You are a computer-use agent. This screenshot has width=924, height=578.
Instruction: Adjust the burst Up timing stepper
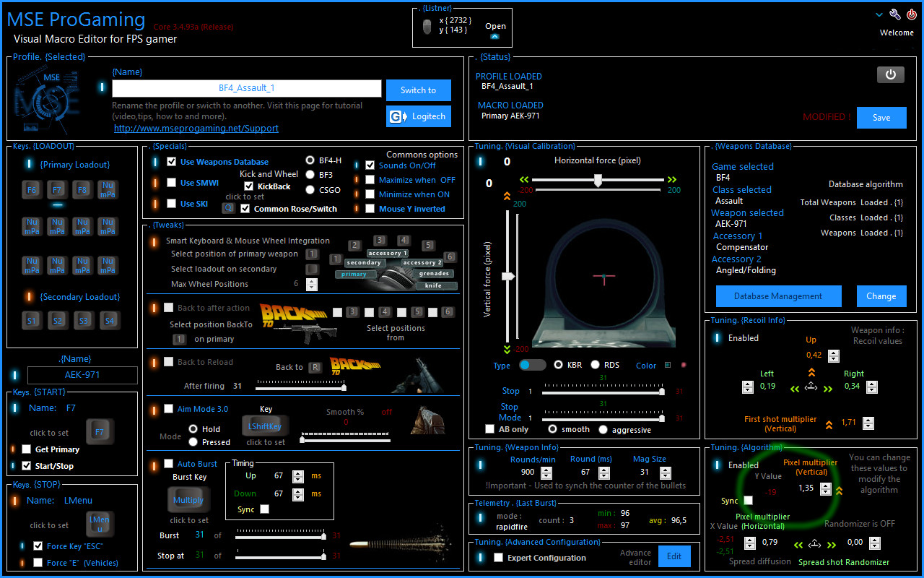point(298,476)
